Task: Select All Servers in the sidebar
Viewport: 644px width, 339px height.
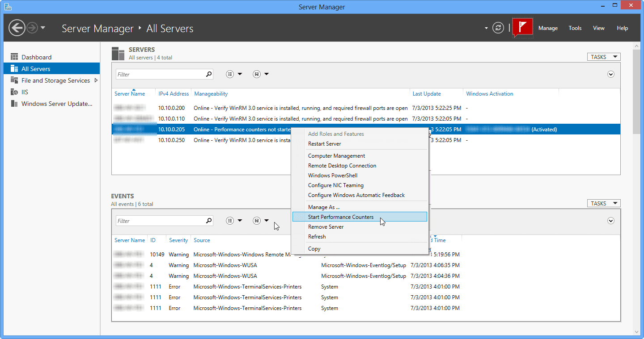Action: click(x=51, y=69)
